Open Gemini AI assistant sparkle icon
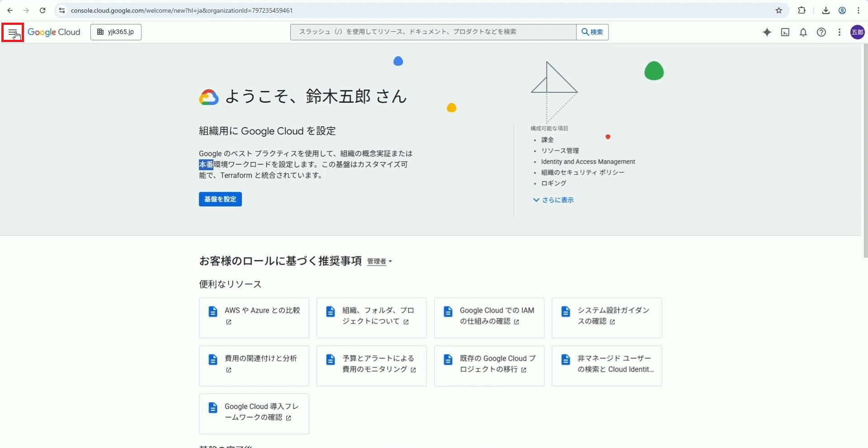Image resolution: width=868 pixels, height=448 pixels. tap(767, 32)
